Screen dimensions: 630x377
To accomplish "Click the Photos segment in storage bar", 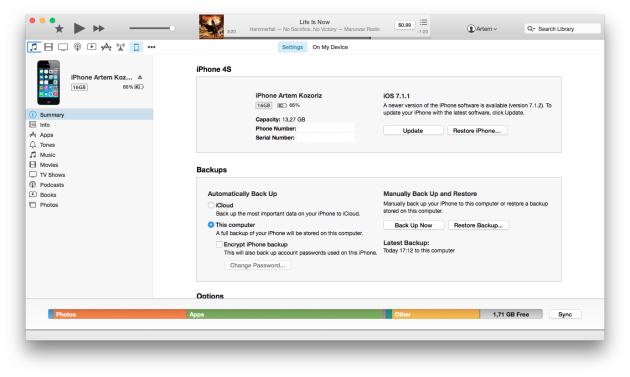I will [120, 314].
